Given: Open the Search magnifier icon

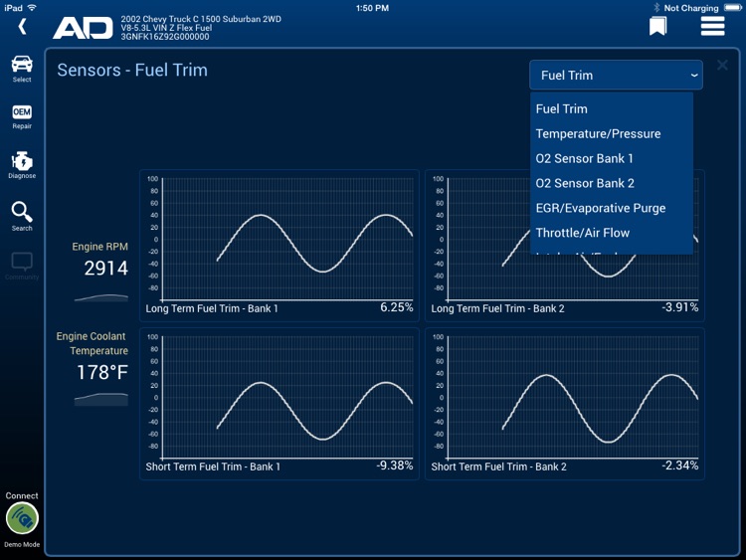Looking at the screenshot, I should [22, 217].
